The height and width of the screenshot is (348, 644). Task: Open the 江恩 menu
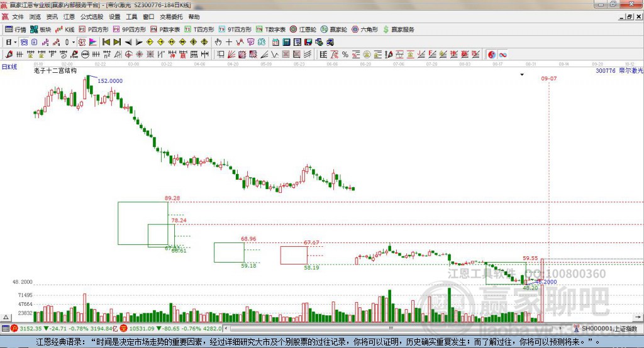tap(69, 17)
